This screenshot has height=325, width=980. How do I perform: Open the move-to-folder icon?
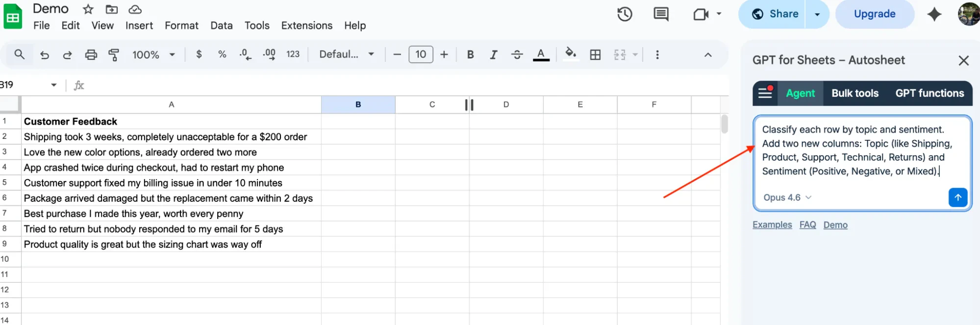click(x=112, y=9)
